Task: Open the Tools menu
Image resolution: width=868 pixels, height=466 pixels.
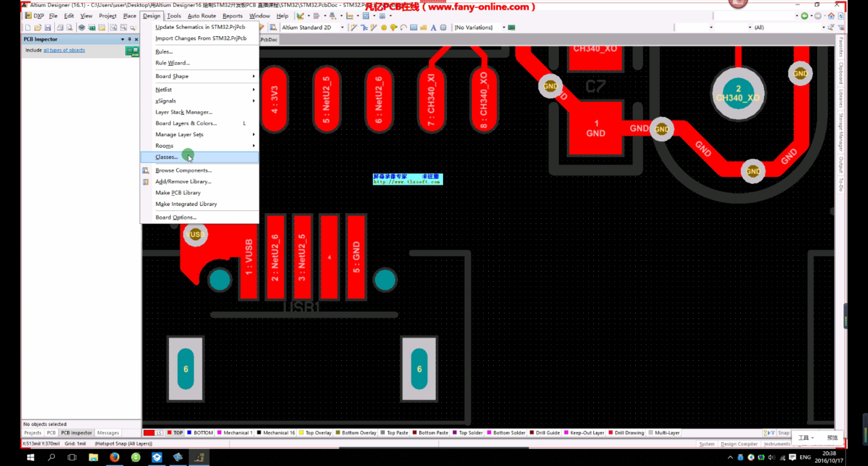Action: tap(174, 16)
